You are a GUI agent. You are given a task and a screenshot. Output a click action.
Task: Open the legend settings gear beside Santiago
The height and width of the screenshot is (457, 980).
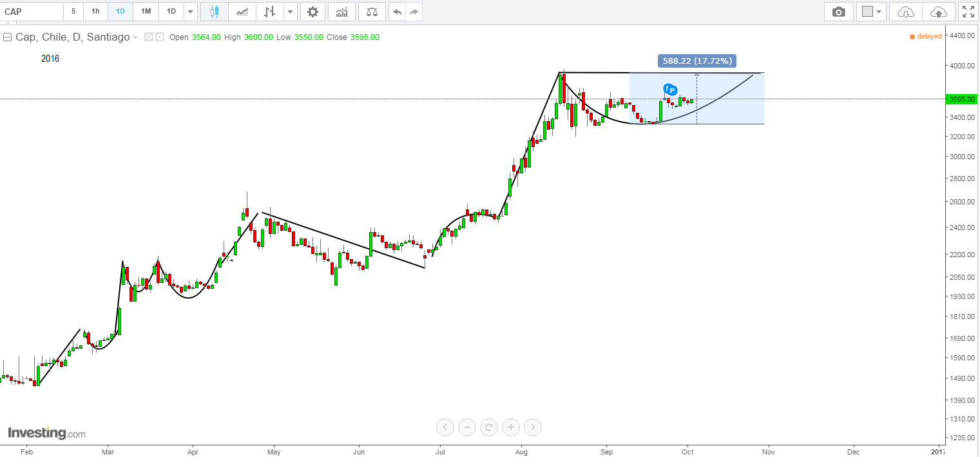[160, 37]
